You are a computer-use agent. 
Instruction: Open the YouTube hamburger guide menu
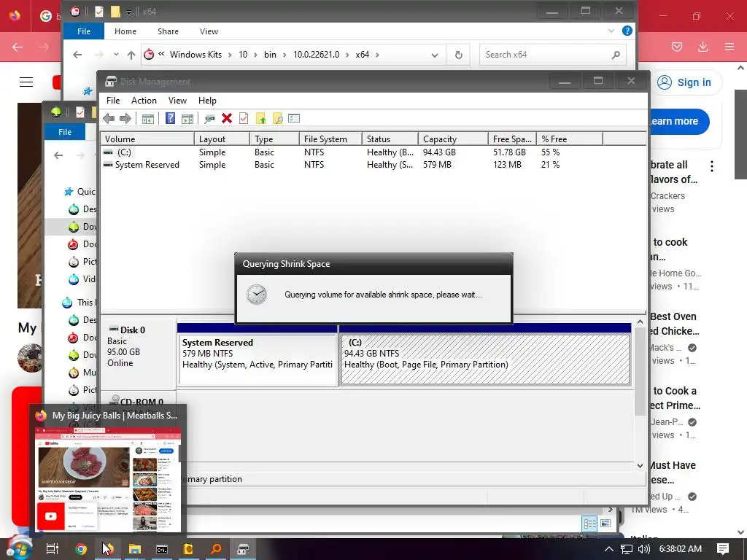pyautogui.click(x=26, y=82)
